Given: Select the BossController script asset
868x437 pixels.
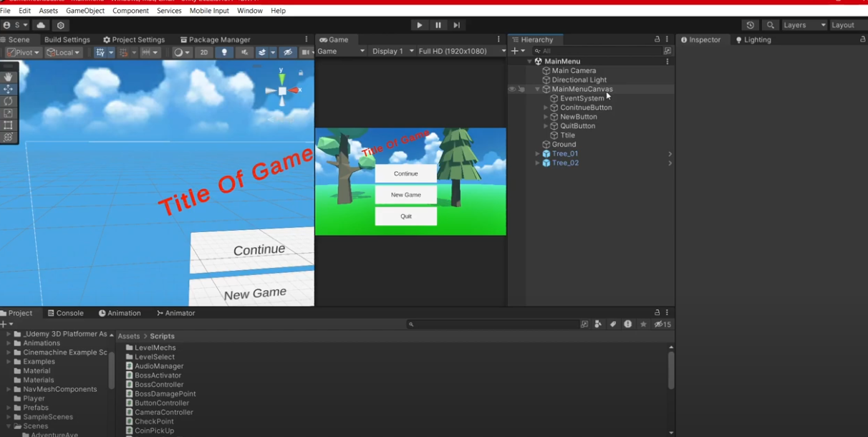Looking at the screenshot, I should (x=159, y=385).
